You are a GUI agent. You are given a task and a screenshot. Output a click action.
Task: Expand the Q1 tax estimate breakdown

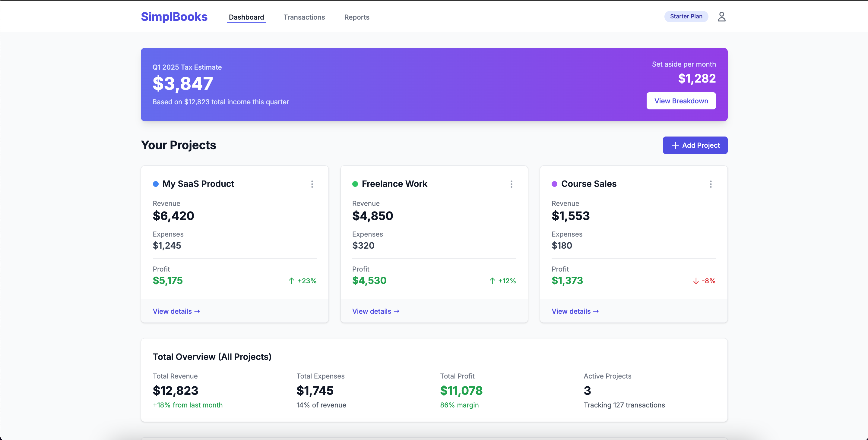(681, 101)
